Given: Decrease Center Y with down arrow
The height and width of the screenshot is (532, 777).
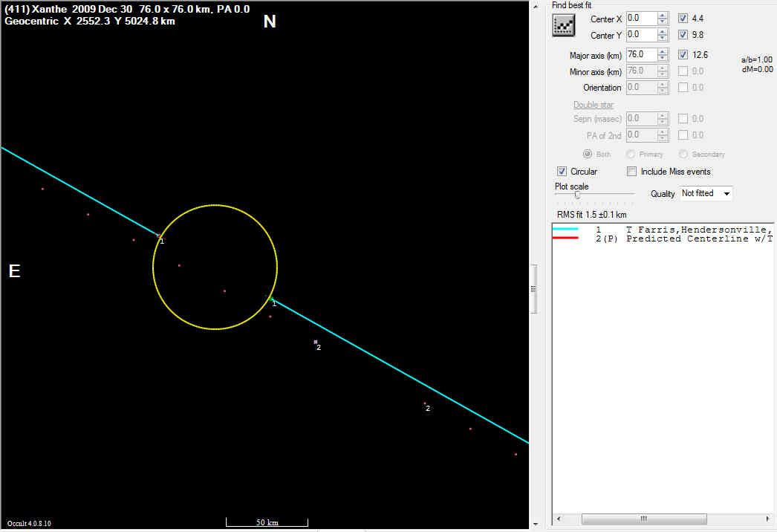Looking at the screenshot, I should (663, 38).
